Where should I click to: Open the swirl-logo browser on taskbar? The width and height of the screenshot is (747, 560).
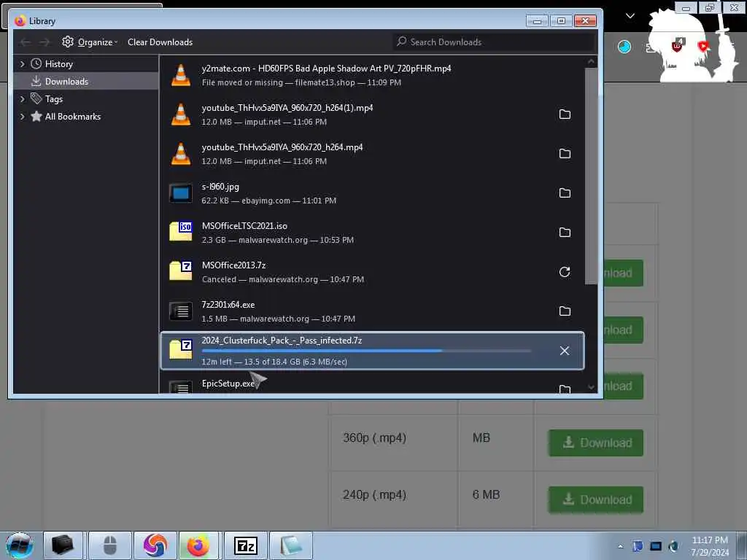click(155, 545)
